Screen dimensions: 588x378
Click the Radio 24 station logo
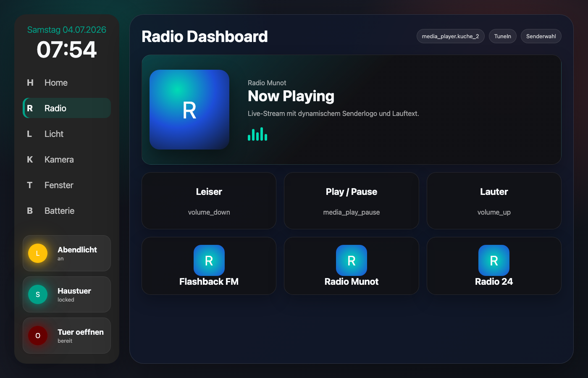click(494, 260)
